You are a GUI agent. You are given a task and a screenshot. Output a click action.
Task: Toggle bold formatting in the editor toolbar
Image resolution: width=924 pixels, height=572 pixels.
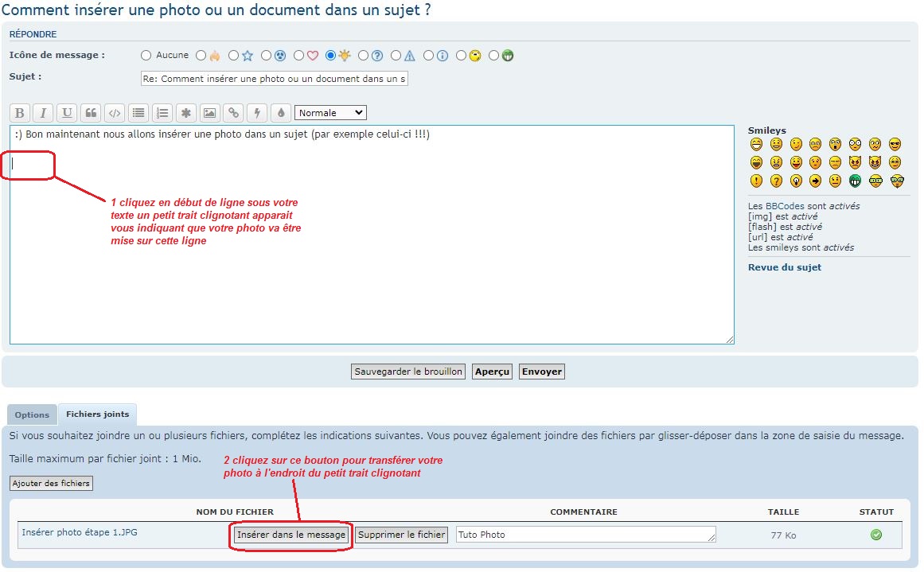[x=20, y=113]
